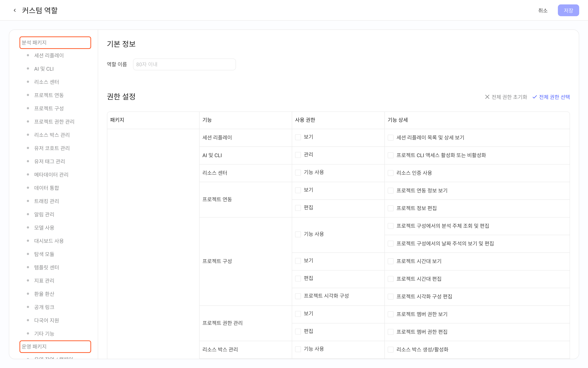588x368 pixels.
Task: Go to 유저 태그 관리 in sidebar
Action: [49, 161]
